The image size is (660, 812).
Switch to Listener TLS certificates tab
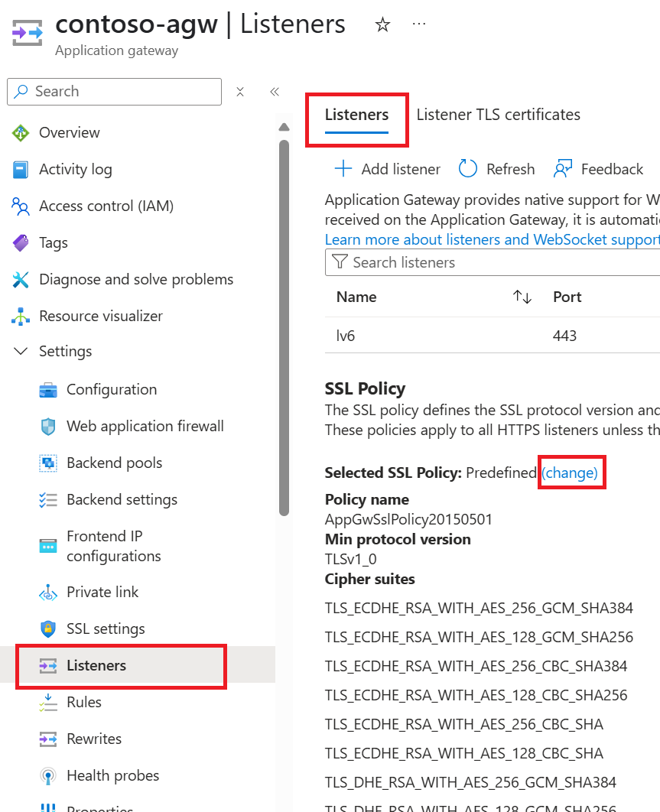pyautogui.click(x=498, y=114)
